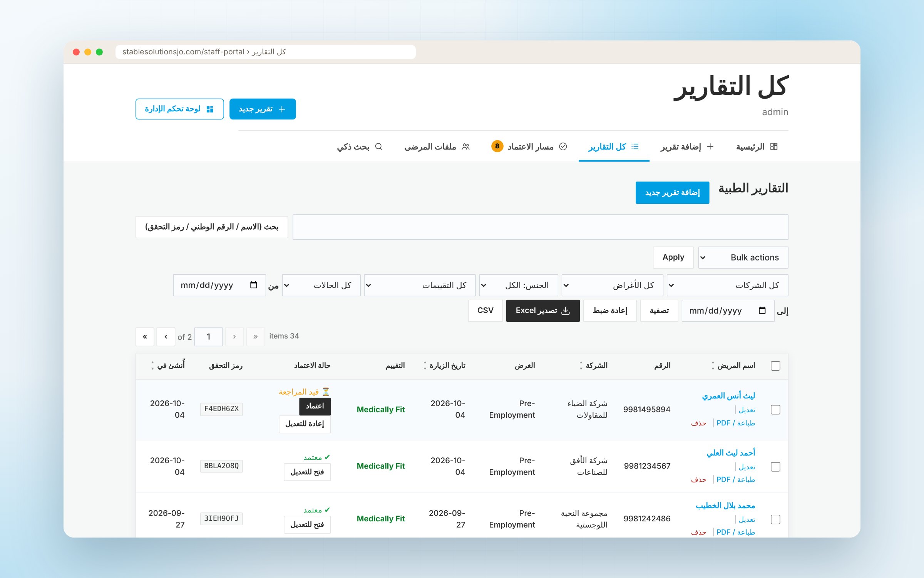Check the row for محمد بلال الخطيب
Screen dimensions: 924x578
point(775,519)
